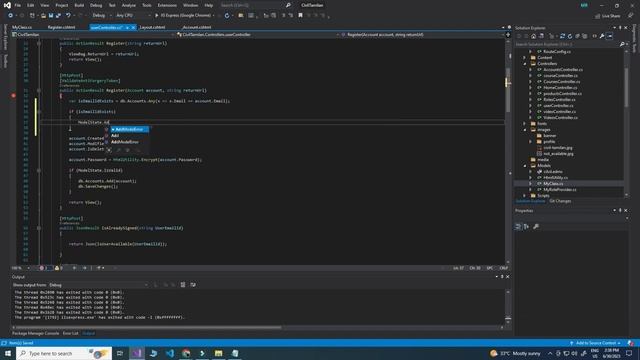Screen dimensions: 640x360
Task: Open the Debug configuration dropdown
Action: click(102, 16)
